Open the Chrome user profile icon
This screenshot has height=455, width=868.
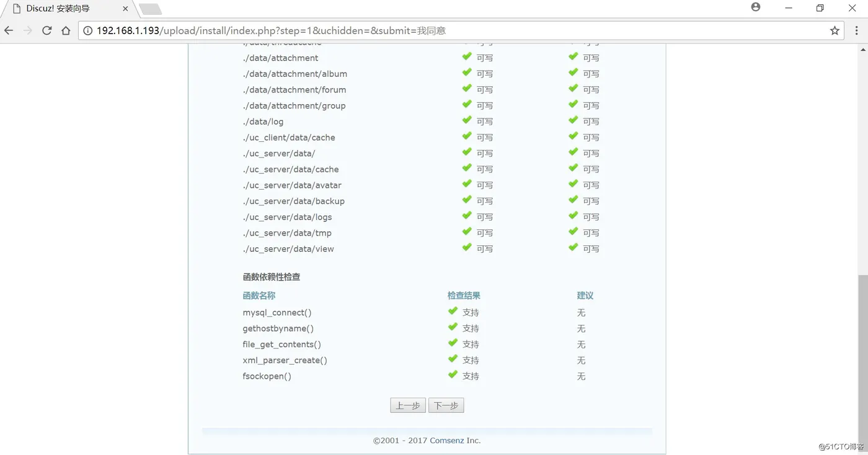755,7
